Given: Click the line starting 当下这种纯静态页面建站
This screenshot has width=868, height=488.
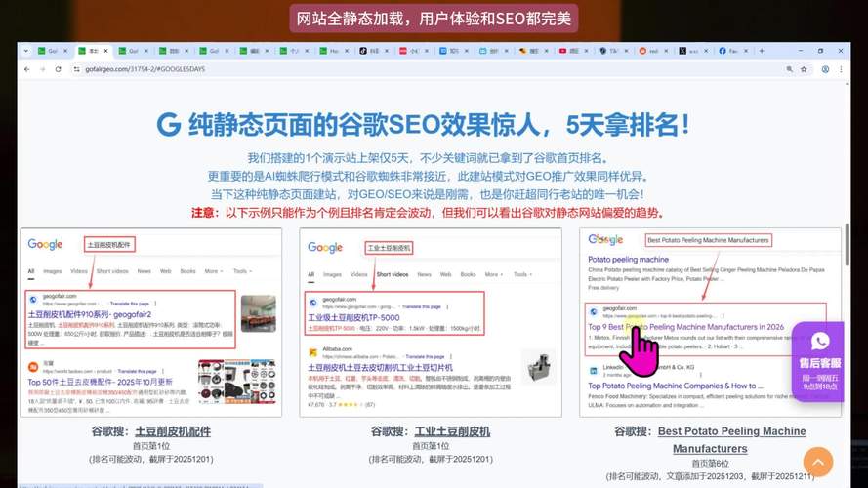Looking at the screenshot, I should click(x=428, y=195).
